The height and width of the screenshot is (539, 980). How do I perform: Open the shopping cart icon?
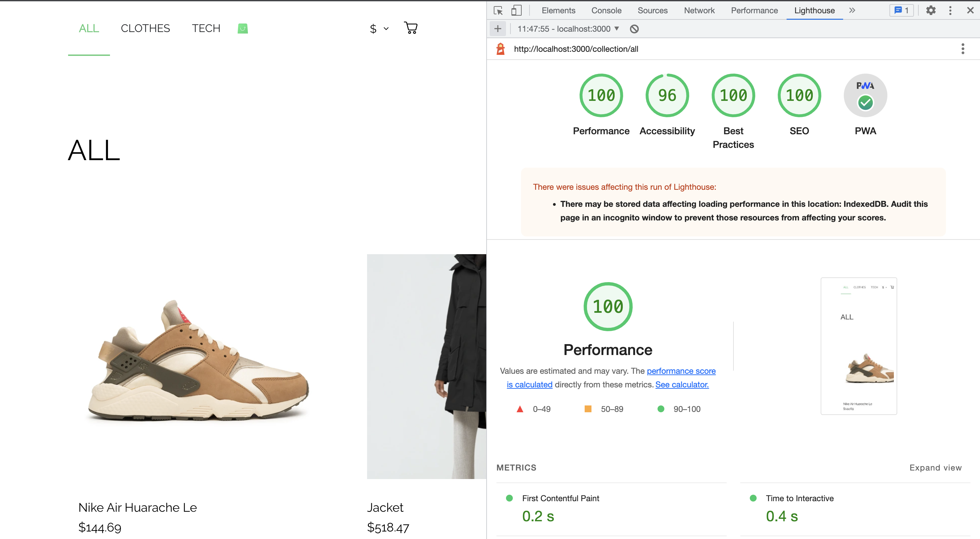pos(410,28)
